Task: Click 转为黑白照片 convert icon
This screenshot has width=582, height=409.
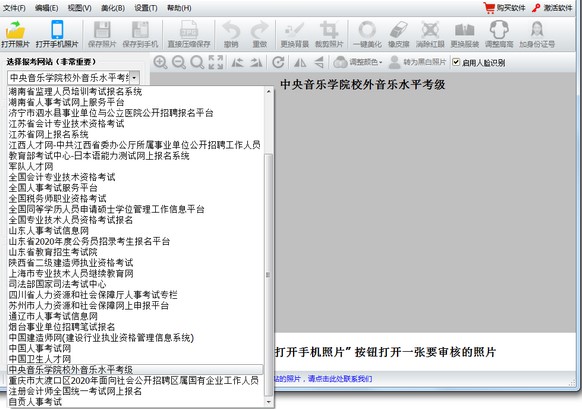Action: (x=417, y=62)
